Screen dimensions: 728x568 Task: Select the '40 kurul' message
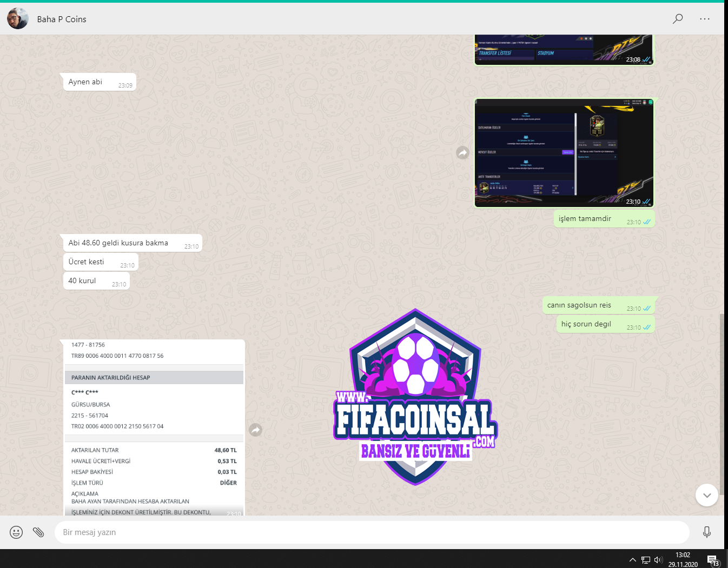96,281
